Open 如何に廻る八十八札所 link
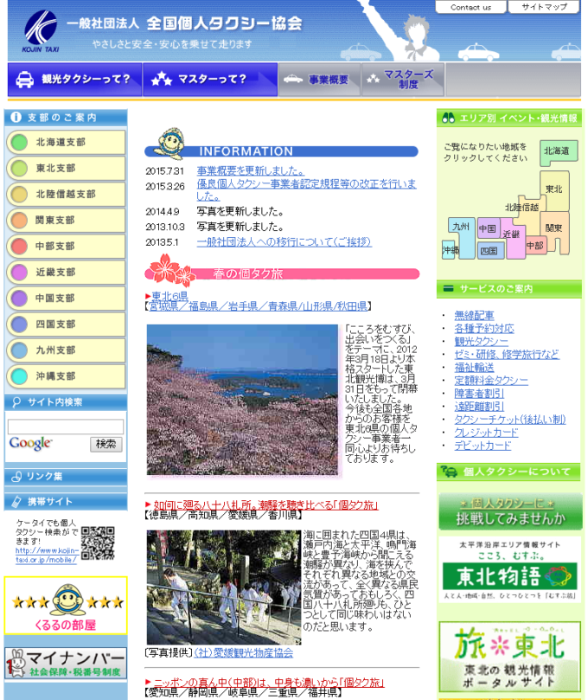 tap(265, 505)
